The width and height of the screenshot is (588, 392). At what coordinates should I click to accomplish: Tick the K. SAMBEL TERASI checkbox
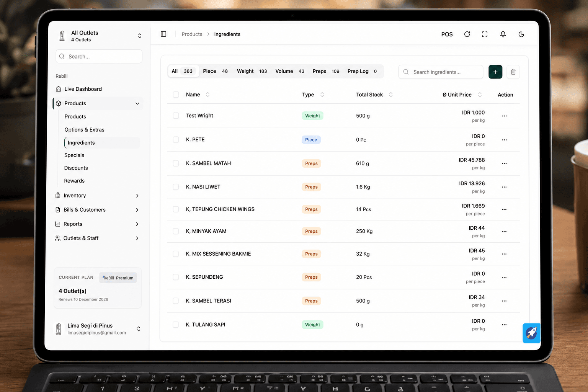click(x=176, y=301)
